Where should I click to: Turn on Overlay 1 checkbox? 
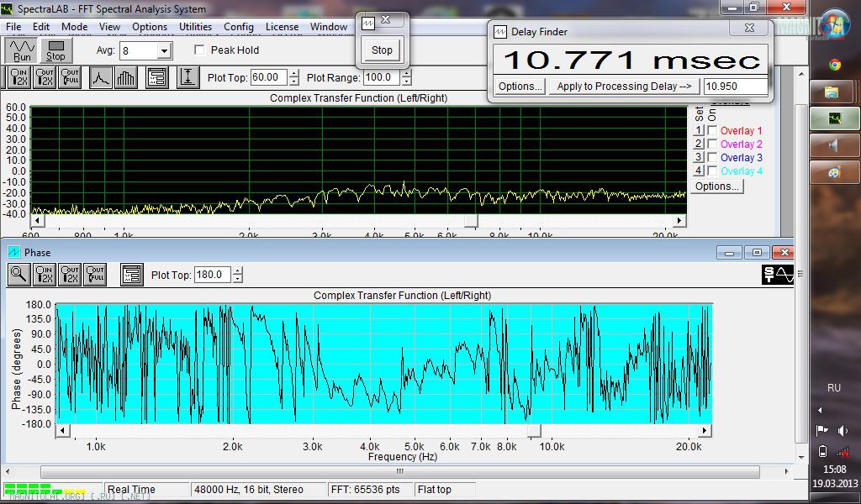click(713, 130)
